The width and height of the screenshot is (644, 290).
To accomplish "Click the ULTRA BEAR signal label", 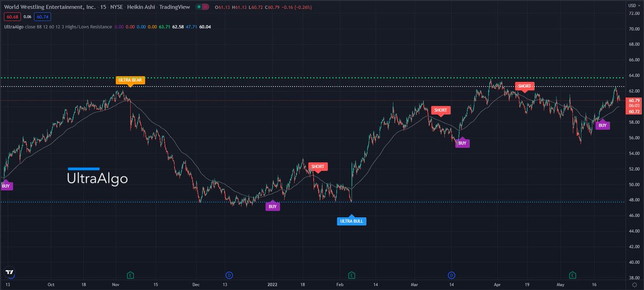I will coord(130,81).
